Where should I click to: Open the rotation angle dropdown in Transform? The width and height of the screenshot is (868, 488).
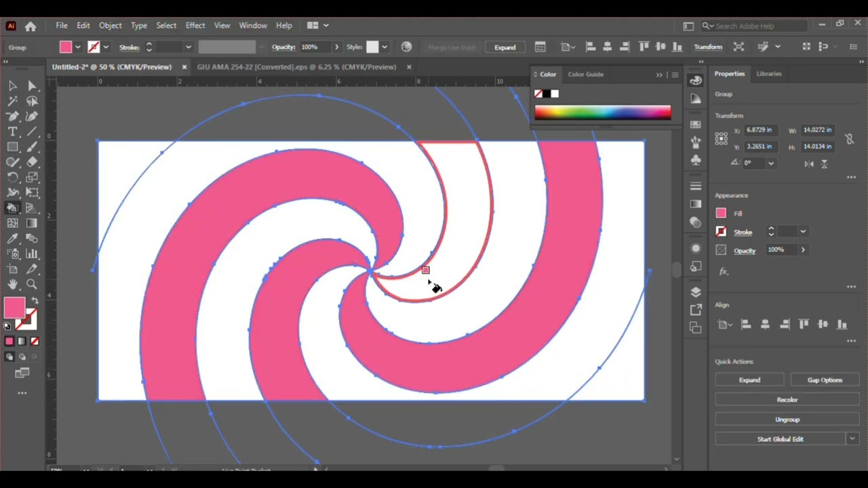click(771, 163)
